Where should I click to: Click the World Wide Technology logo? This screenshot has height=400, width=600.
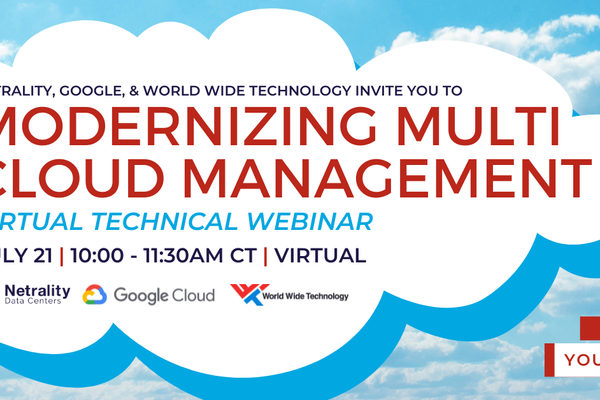coord(289,295)
